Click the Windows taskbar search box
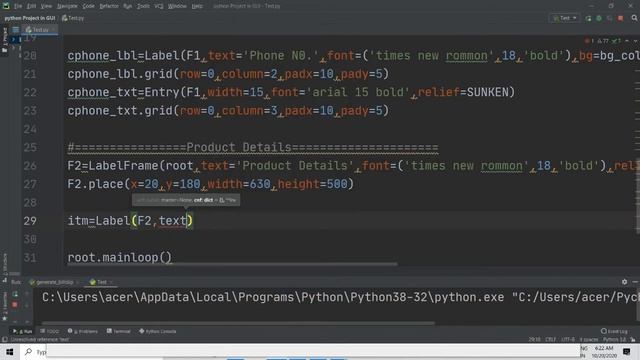 tap(34, 351)
